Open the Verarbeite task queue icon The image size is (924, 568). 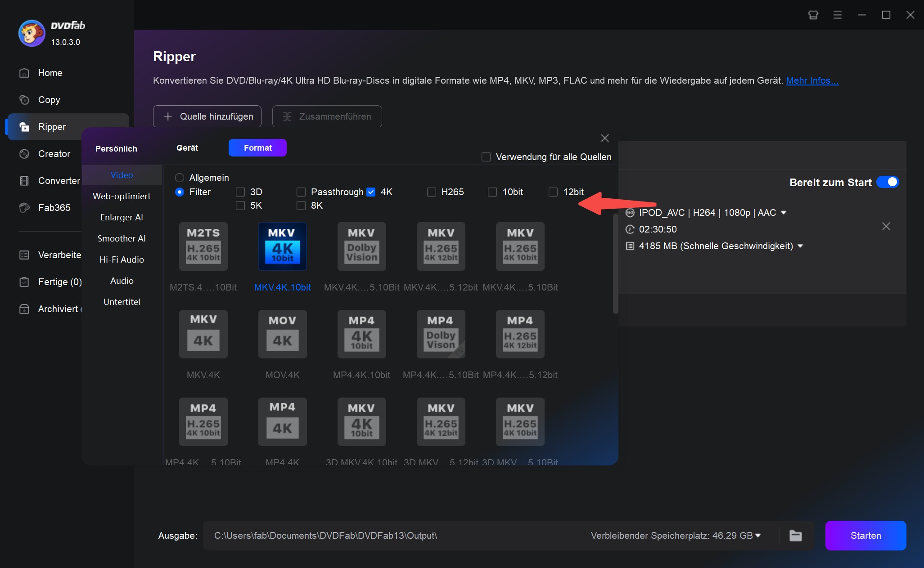click(24, 255)
